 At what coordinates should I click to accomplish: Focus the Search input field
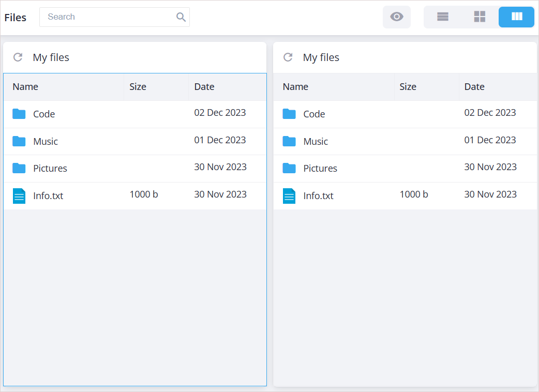pyautogui.click(x=109, y=17)
